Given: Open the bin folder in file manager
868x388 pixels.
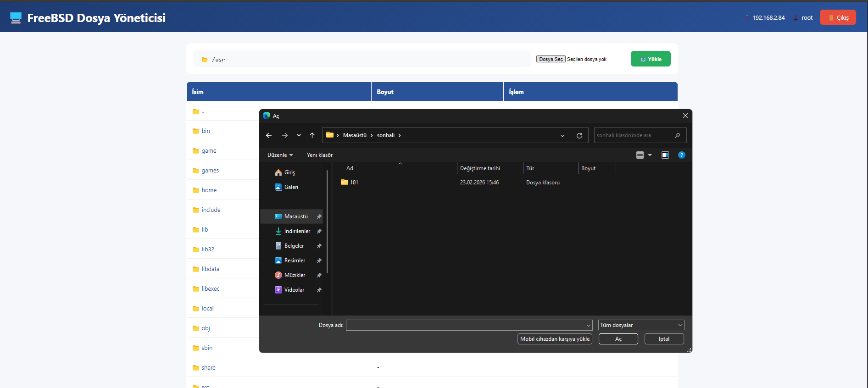Looking at the screenshot, I should click(206, 131).
